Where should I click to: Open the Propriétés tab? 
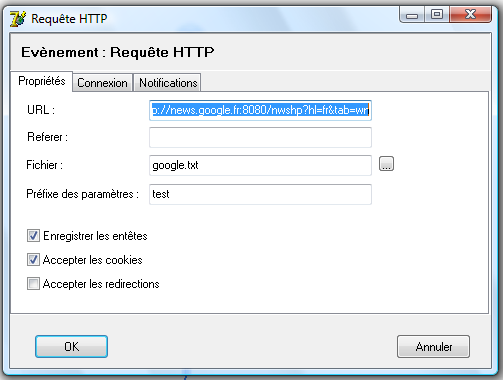(42, 81)
